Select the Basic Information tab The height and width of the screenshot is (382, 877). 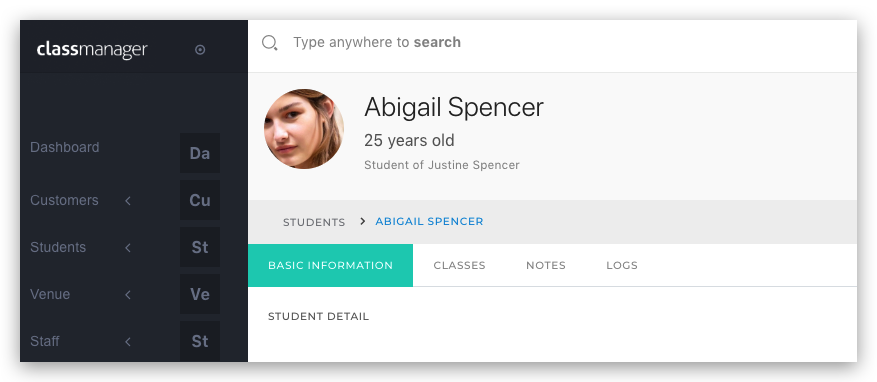[x=331, y=265]
